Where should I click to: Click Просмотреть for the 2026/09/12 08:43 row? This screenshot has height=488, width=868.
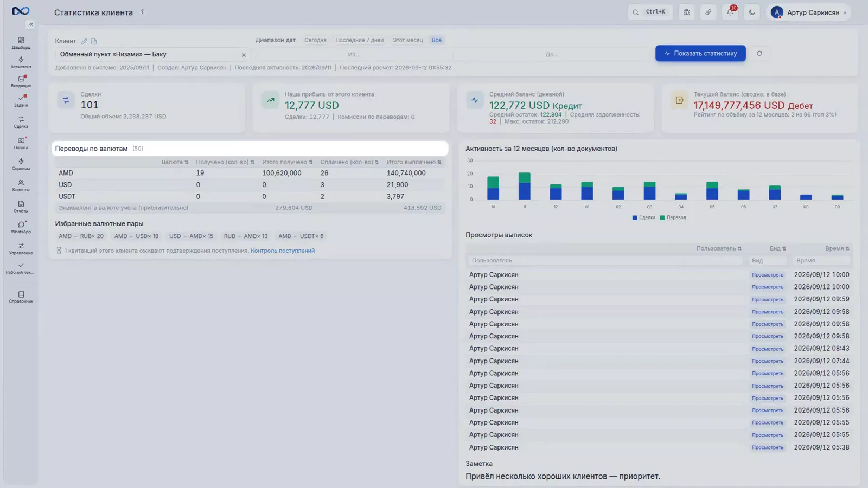768,349
